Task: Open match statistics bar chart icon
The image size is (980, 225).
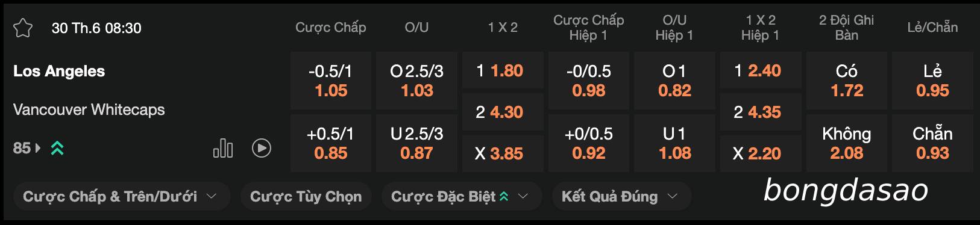Action: tap(223, 148)
